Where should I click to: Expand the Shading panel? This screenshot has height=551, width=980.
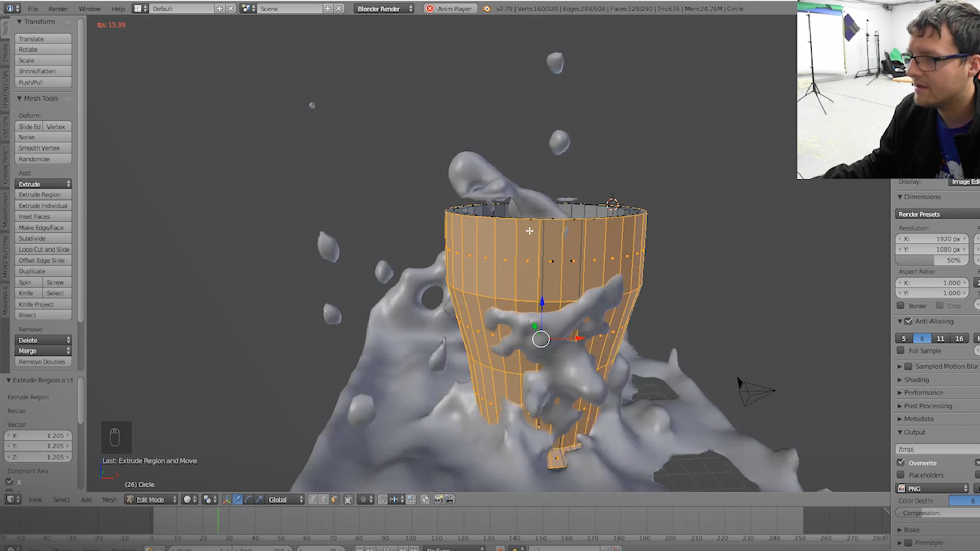pos(916,380)
